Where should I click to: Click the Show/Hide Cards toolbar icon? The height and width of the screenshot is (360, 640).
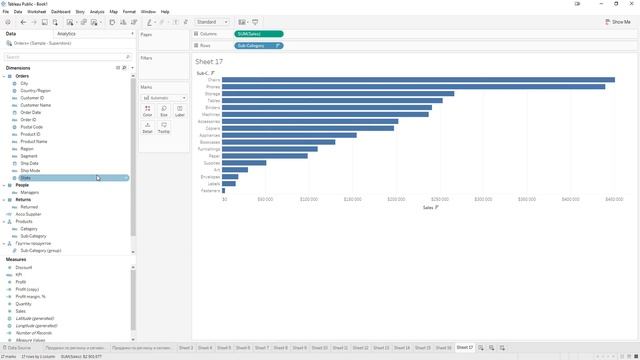(242, 22)
